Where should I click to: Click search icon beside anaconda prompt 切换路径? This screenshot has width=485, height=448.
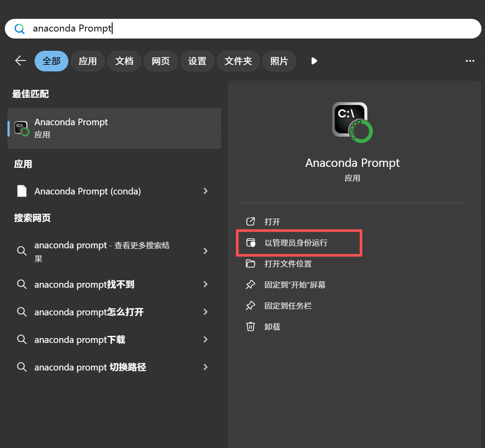[21, 367]
